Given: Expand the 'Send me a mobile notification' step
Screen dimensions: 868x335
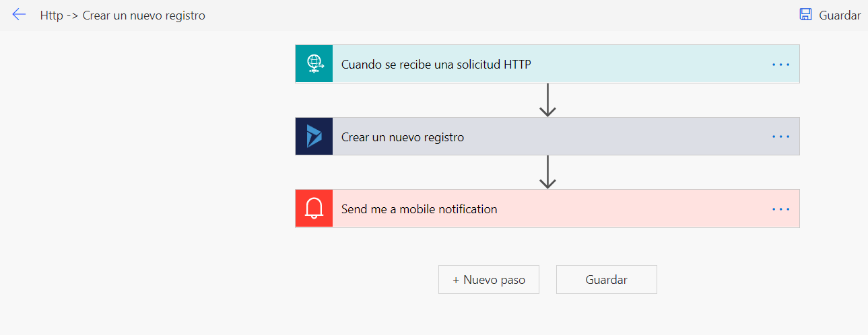Looking at the screenshot, I should tap(419, 209).
